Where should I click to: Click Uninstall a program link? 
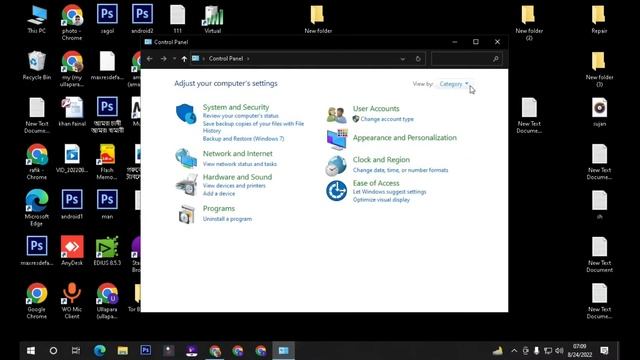click(227, 219)
